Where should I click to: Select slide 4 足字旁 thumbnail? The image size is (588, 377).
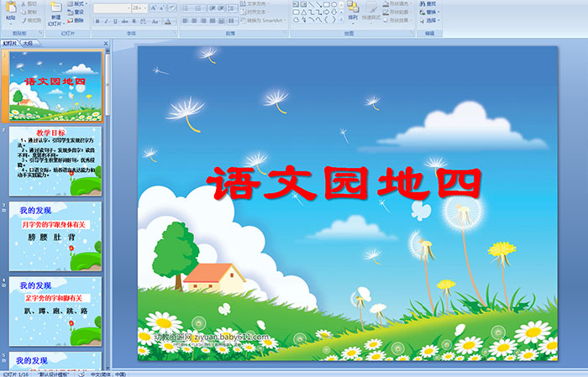[55, 312]
